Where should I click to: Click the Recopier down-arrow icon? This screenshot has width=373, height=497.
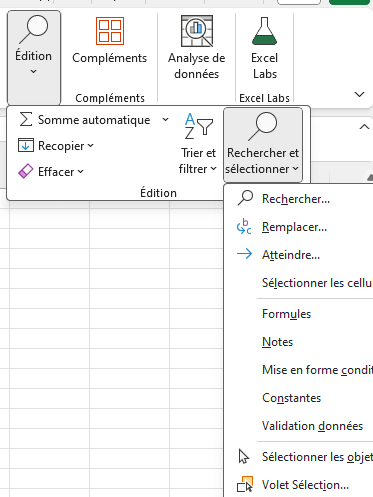(x=26, y=145)
